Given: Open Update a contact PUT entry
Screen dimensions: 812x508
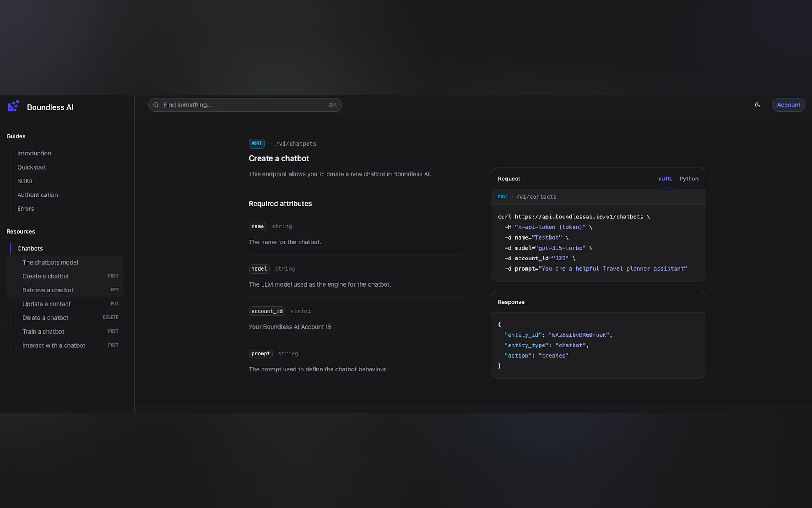Looking at the screenshot, I should click(x=46, y=304).
